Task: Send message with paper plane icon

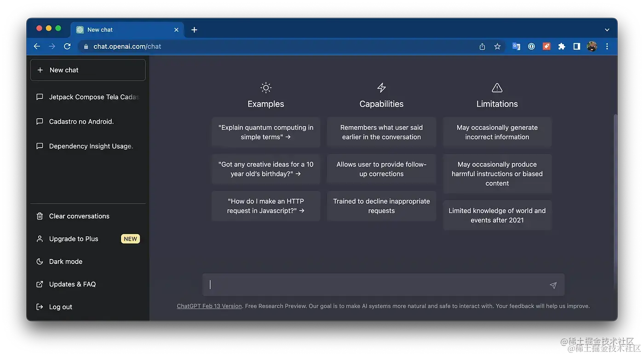Action: tap(553, 285)
